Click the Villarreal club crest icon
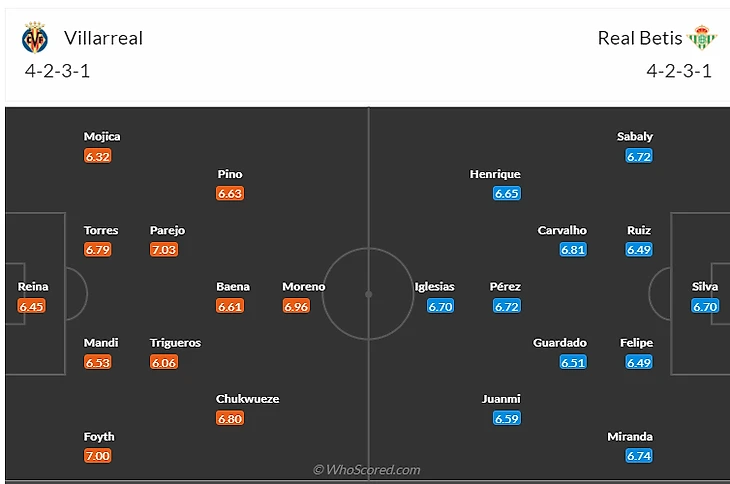Image resolution: width=730 pixels, height=484 pixels. tap(34, 39)
